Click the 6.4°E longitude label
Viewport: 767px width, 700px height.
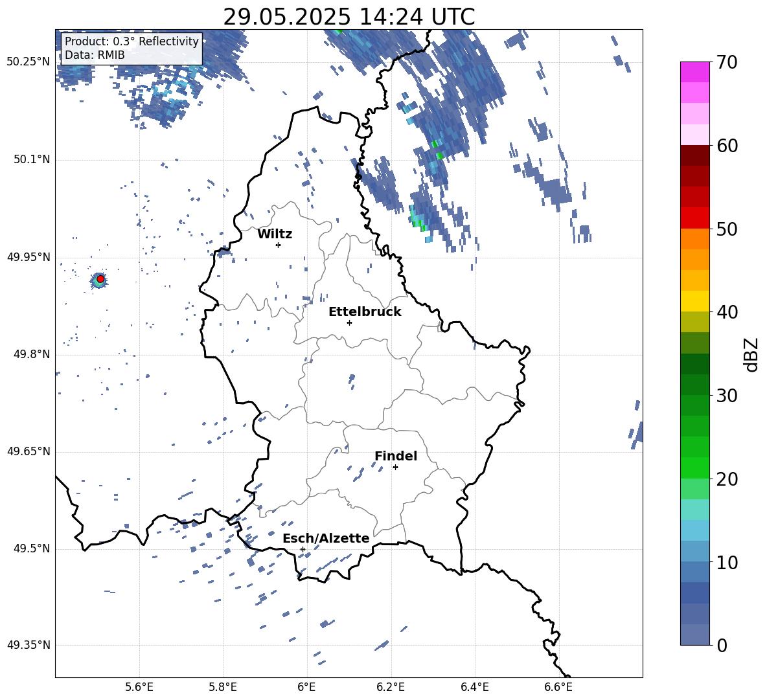[474, 687]
